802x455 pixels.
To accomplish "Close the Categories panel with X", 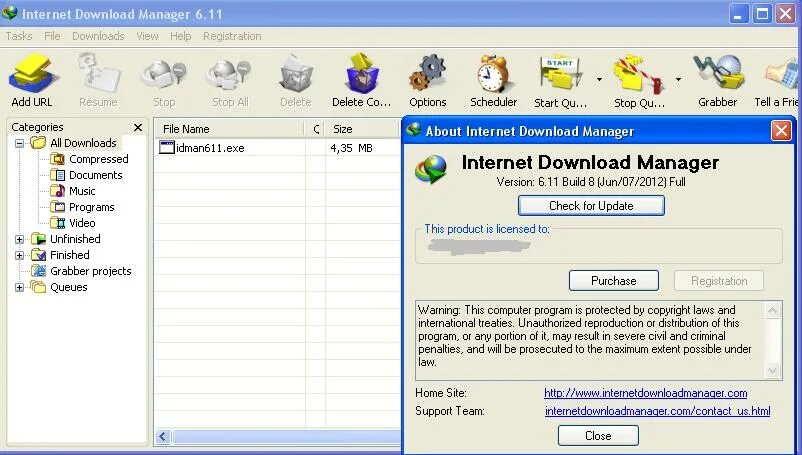I will [138, 127].
